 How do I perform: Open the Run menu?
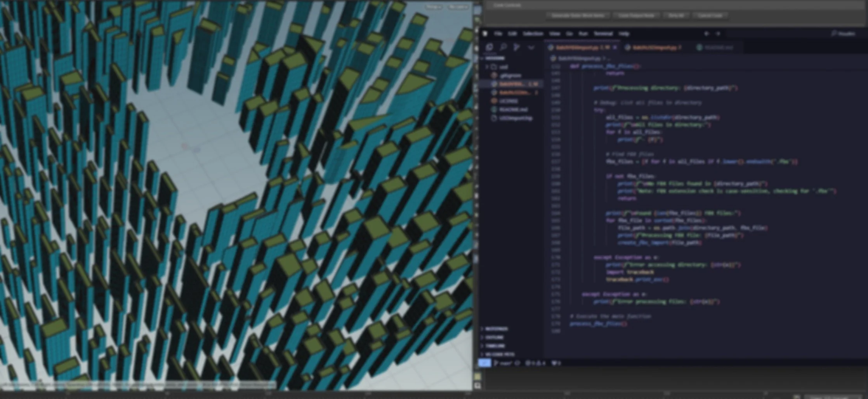point(583,34)
